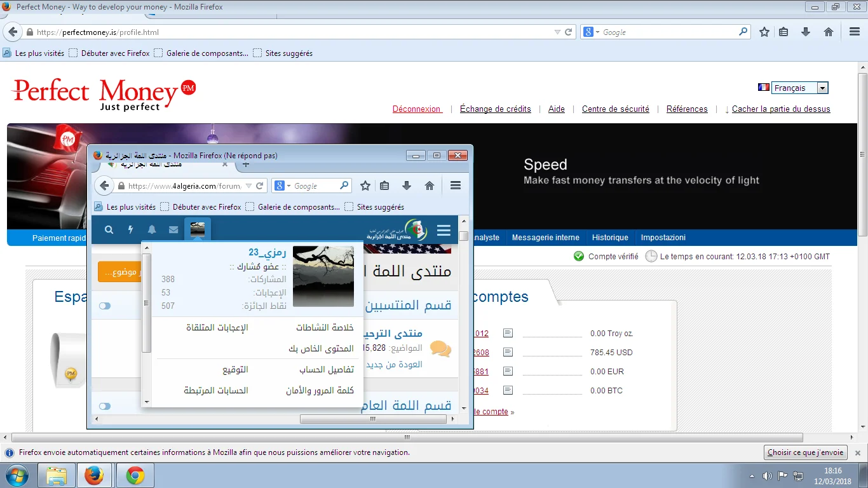Click the Déconnexion link
This screenshot has width=868, height=488.
pyautogui.click(x=417, y=109)
